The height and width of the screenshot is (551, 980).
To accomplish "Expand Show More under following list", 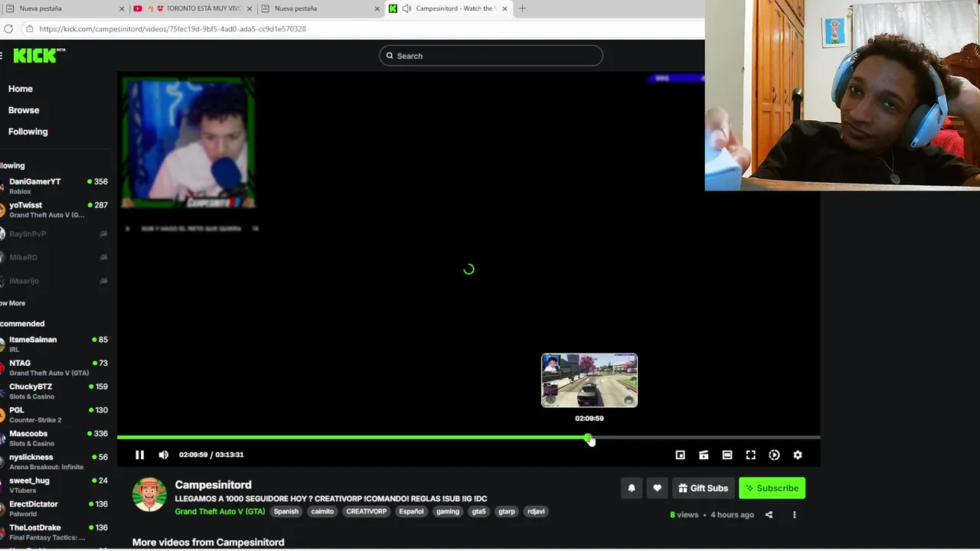I will pyautogui.click(x=12, y=303).
